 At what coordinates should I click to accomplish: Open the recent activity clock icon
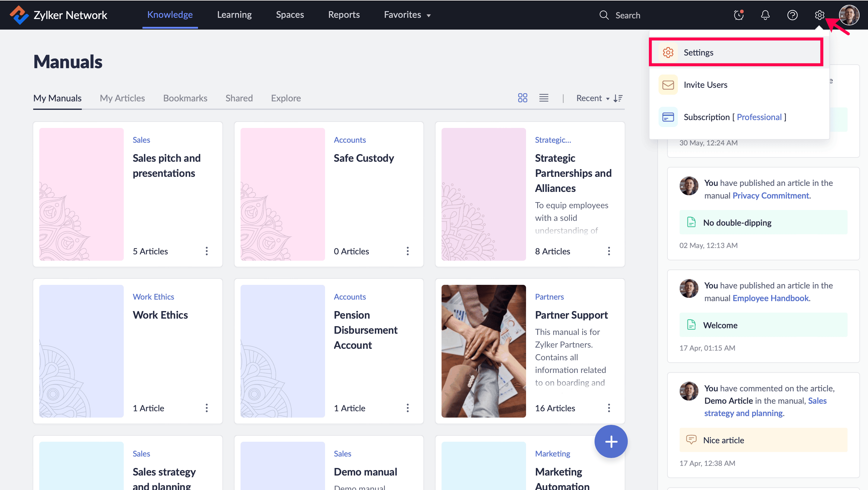pos(739,15)
